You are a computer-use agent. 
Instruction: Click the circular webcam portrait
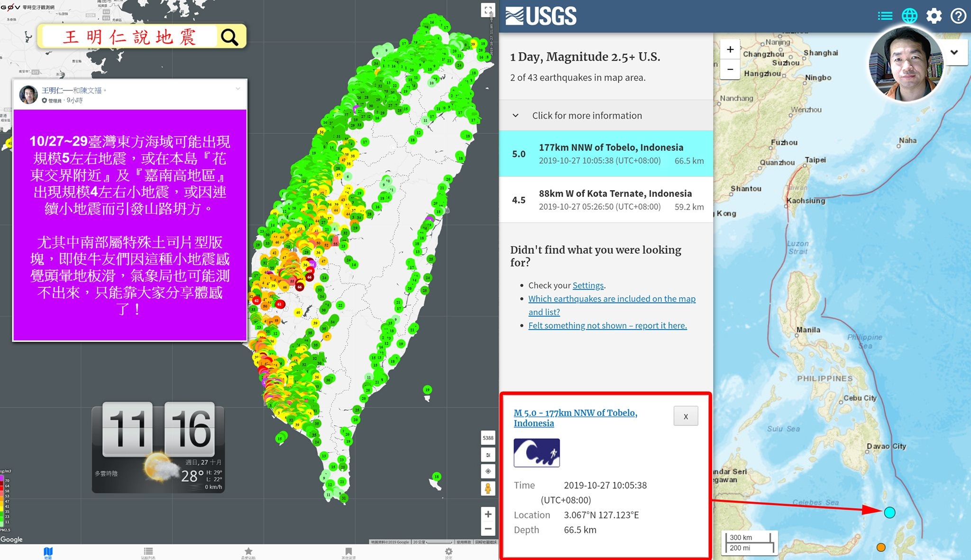[x=906, y=64]
